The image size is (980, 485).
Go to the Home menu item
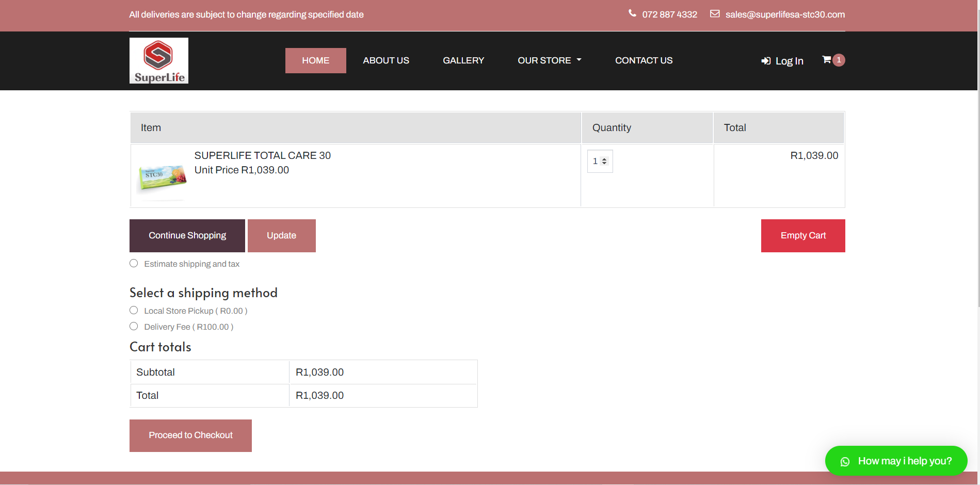tap(315, 60)
